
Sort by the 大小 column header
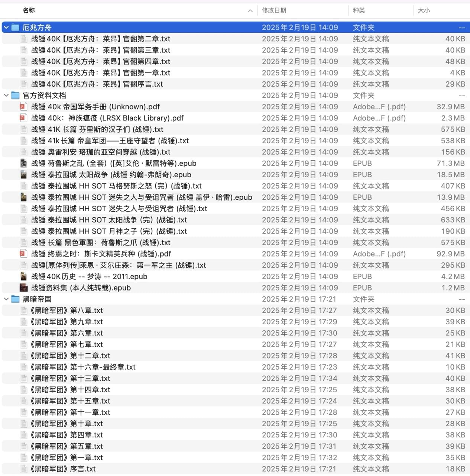point(424,10)
